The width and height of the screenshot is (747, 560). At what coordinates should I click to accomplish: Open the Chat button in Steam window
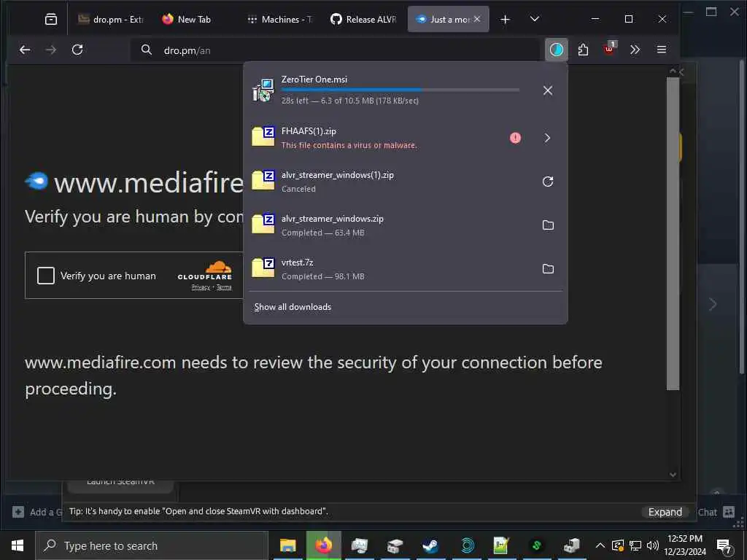pos(716,512)
